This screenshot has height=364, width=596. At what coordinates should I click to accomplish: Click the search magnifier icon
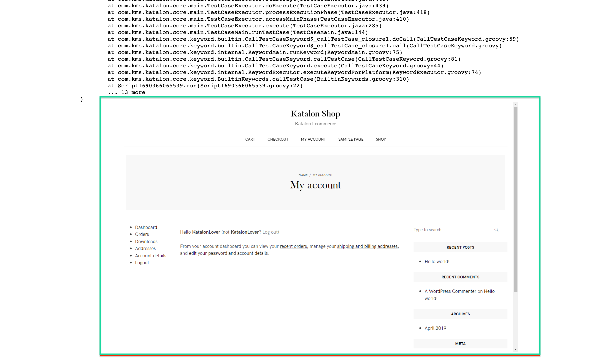coord(496,230)
